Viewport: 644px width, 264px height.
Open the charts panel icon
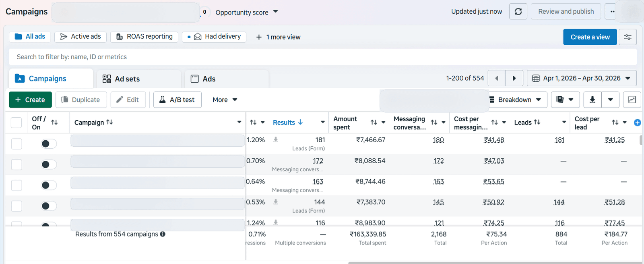pos(632,100)
